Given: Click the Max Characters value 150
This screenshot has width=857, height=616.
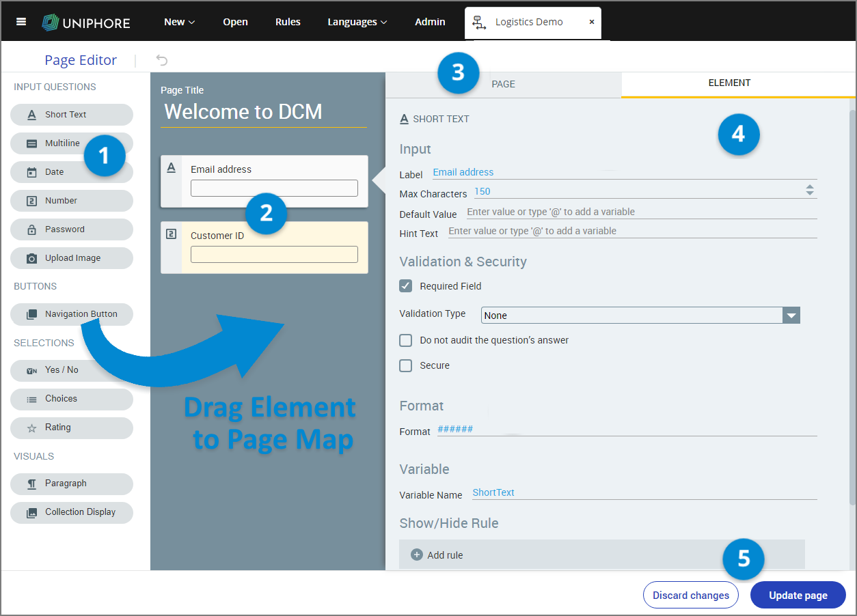Looking at the screenshot, I should [x=482, y=192].
